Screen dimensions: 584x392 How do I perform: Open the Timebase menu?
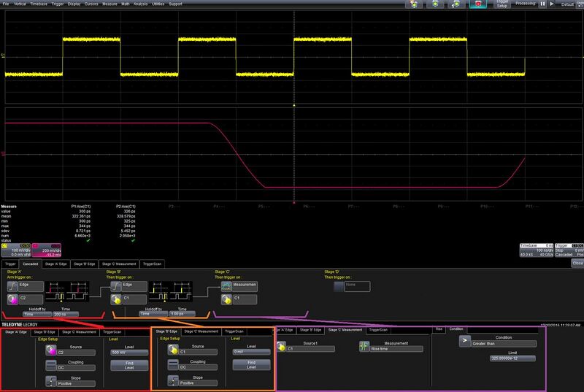[39, 4]
